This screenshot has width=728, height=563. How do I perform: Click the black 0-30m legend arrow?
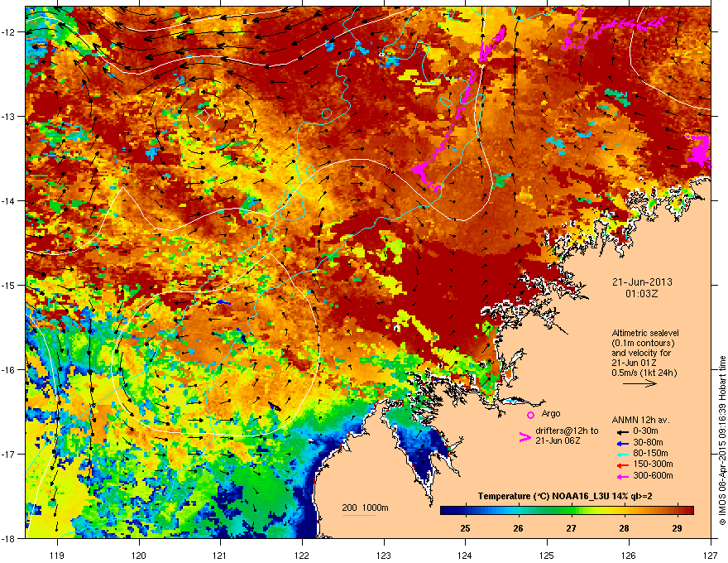click(622, 432)
